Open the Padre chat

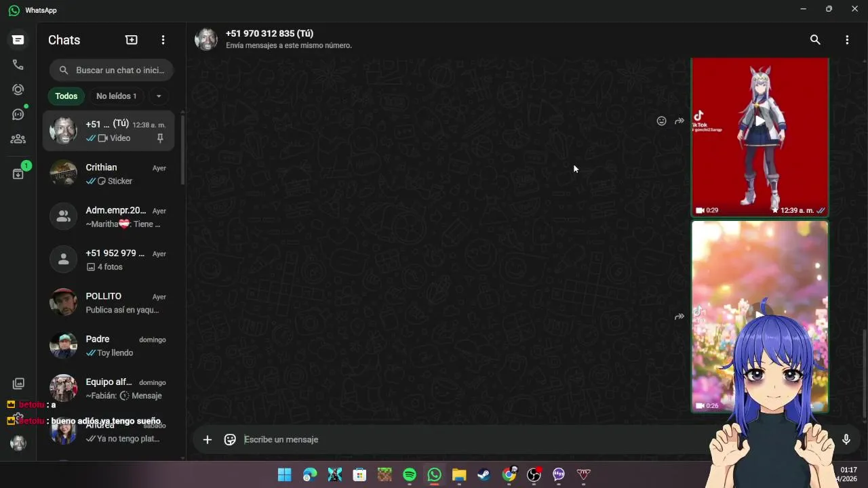(108, 346)
